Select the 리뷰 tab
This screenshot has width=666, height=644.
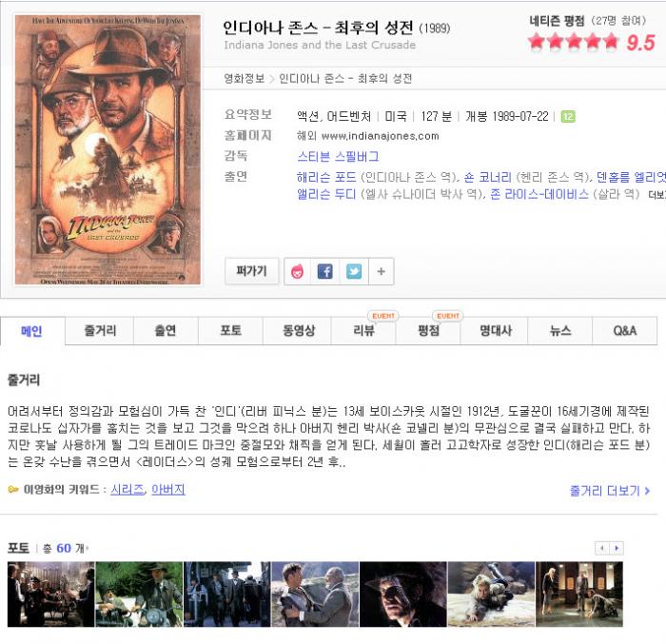pos(363,330)
